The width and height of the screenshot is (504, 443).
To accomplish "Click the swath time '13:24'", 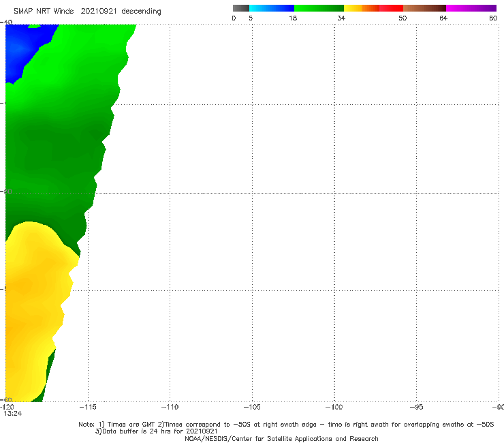I will [x=13, y=414].
